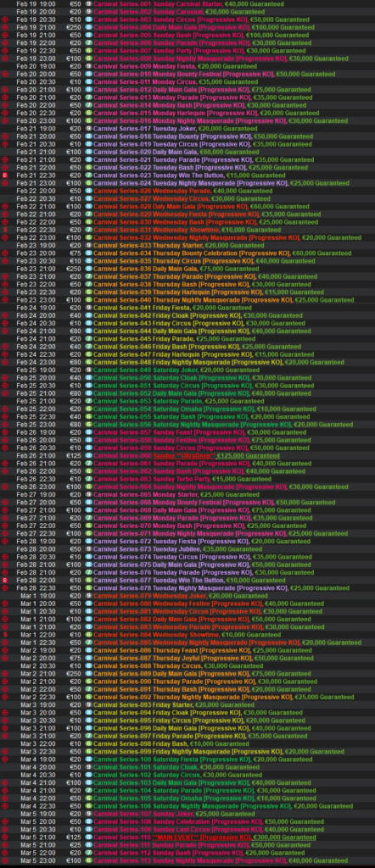Click the 6-max icon on Series-007 Sunday Party
The image size is (375, 868).
pyautogui.click(x=88, y=50)
